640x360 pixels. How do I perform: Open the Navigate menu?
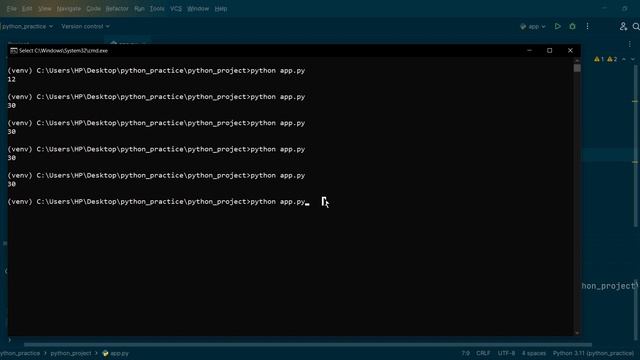pos(69,9)
